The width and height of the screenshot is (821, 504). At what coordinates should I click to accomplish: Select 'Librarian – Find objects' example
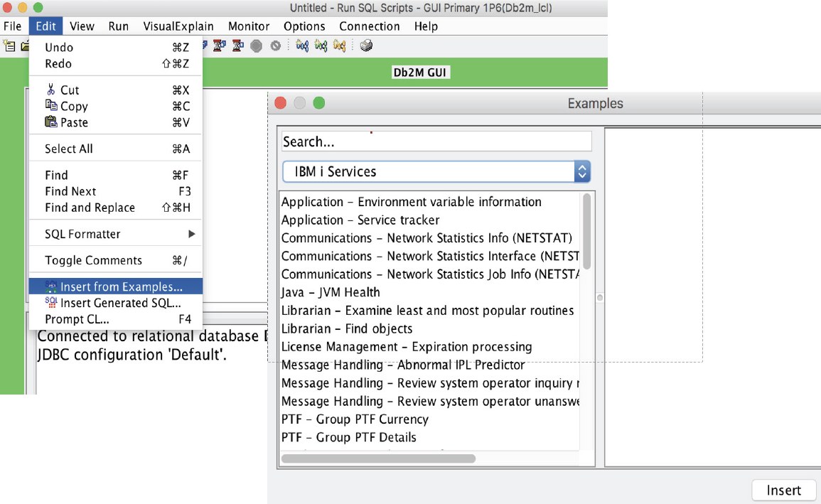[x=429, y=328]
